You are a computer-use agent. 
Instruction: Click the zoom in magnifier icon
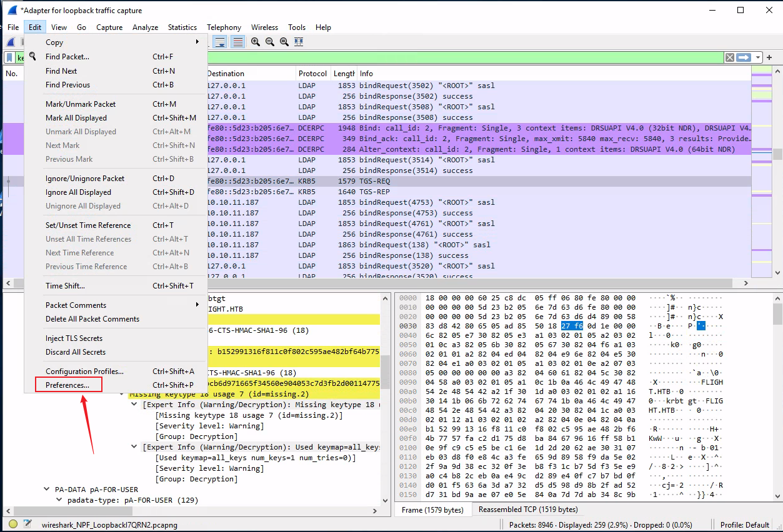256,42
